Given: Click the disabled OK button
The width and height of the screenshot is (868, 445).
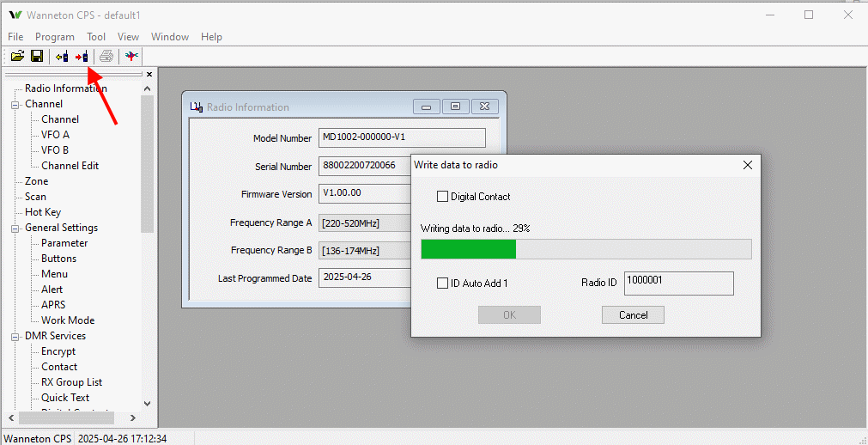Looking at the screenshot, I should point(510,314).
